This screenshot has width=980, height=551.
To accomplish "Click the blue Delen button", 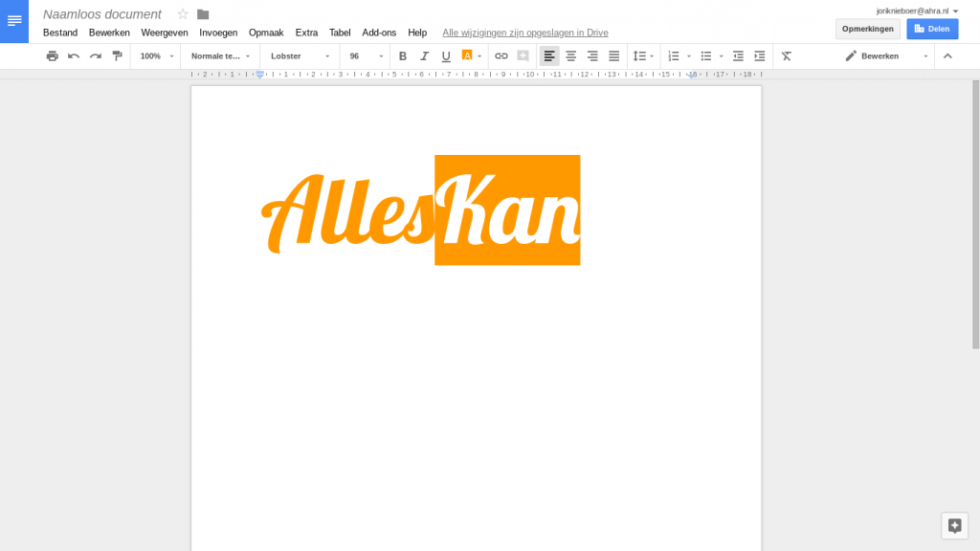I will click(x=931, y=29).
